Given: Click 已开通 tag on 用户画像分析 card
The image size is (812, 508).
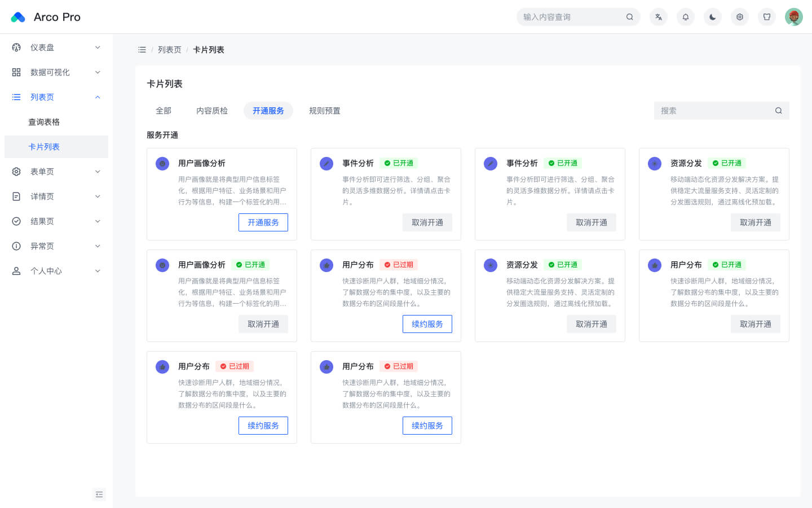Looking at the screenshot, I should [250, 265].
